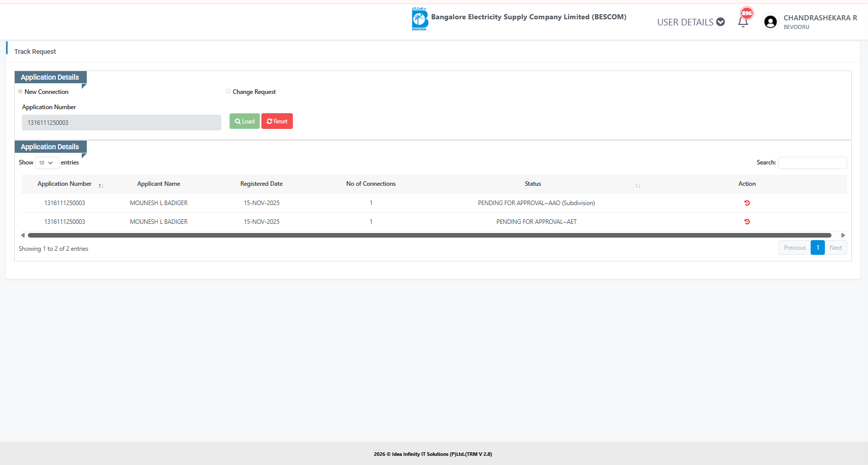Image resolution: width=868 pixels, height=465 pixels.
Task: Click applicant name in PENDING FOR APPROVAL~AET row
Action: [x=159, y=222]
